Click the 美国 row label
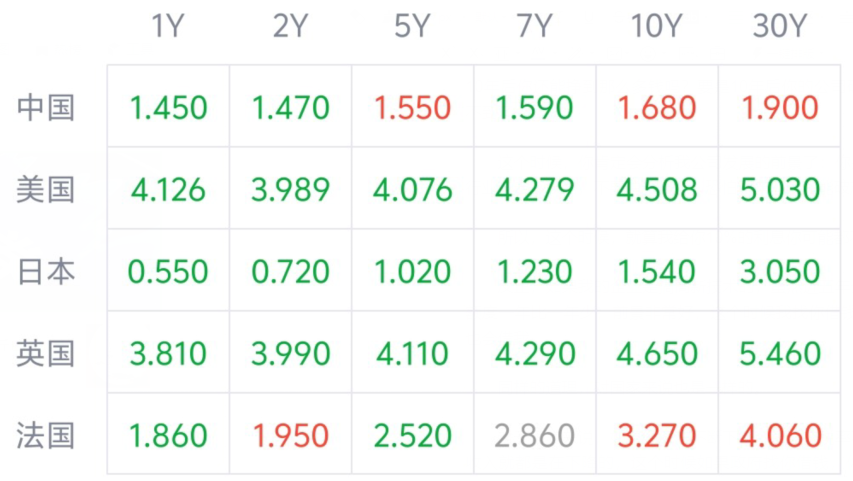Screen dimensions: 853x481 (46, 189)
